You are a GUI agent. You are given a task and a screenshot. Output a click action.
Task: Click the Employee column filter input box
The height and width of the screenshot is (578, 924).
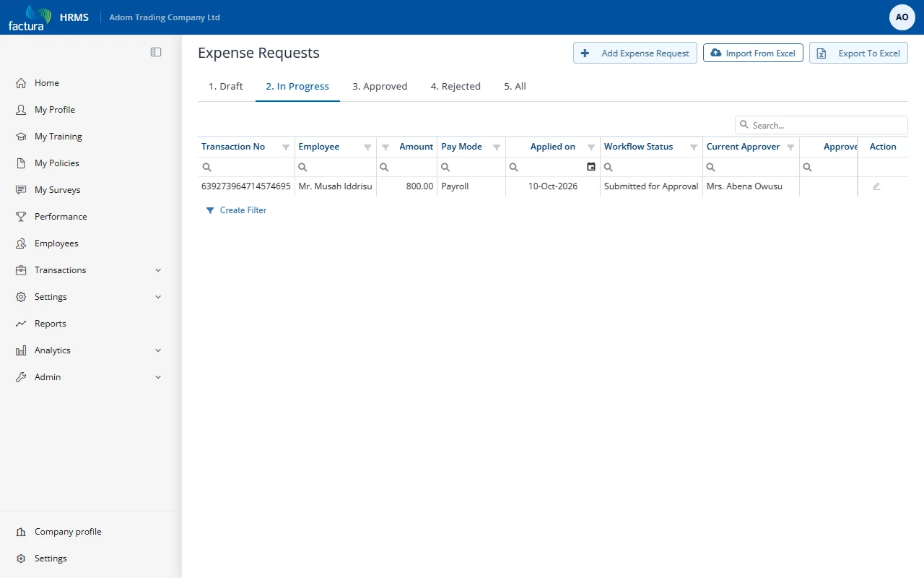[x=336, y=167]
